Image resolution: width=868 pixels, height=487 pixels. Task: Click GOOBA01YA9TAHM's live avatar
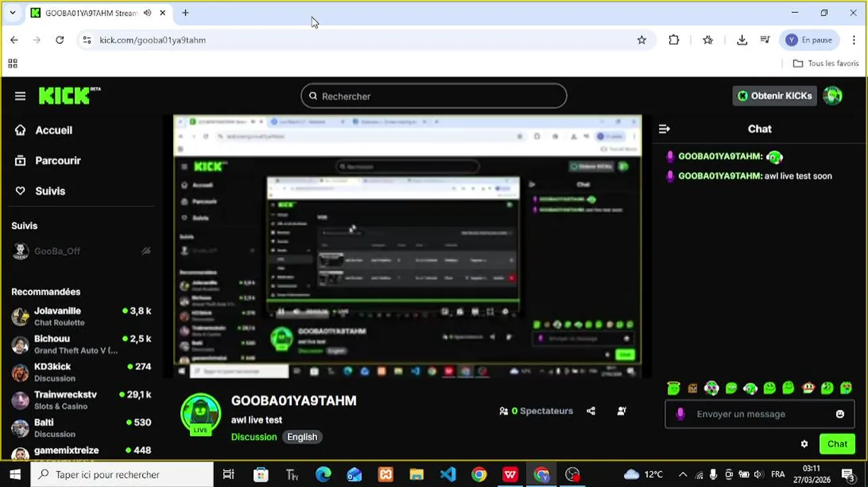(x=201, y=413)
